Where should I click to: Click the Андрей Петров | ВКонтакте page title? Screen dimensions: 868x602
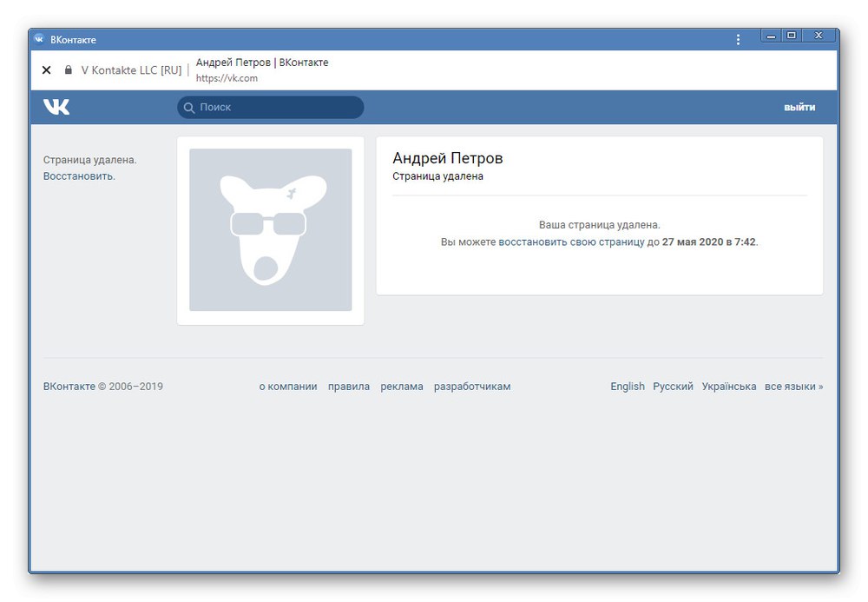click(x=262, y=63)
